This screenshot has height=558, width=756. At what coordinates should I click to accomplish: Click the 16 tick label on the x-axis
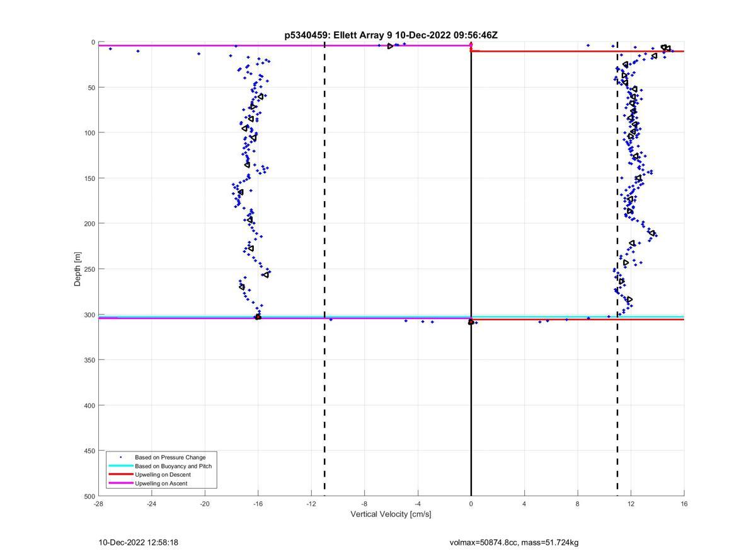(x=684, y=504)
